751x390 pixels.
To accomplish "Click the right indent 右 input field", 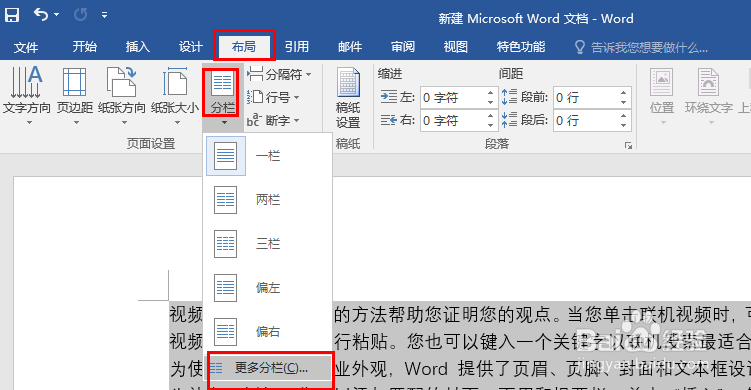I will [453, 120].
